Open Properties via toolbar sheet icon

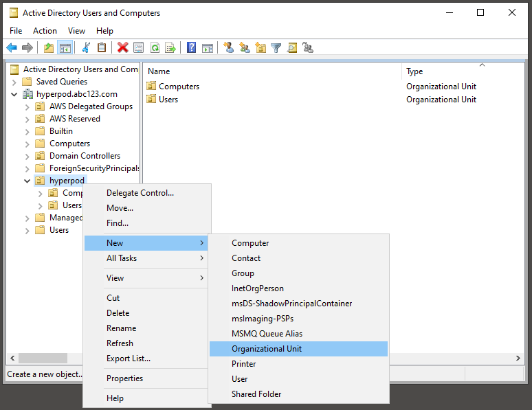pyautogui.click(x=138, y=48)
